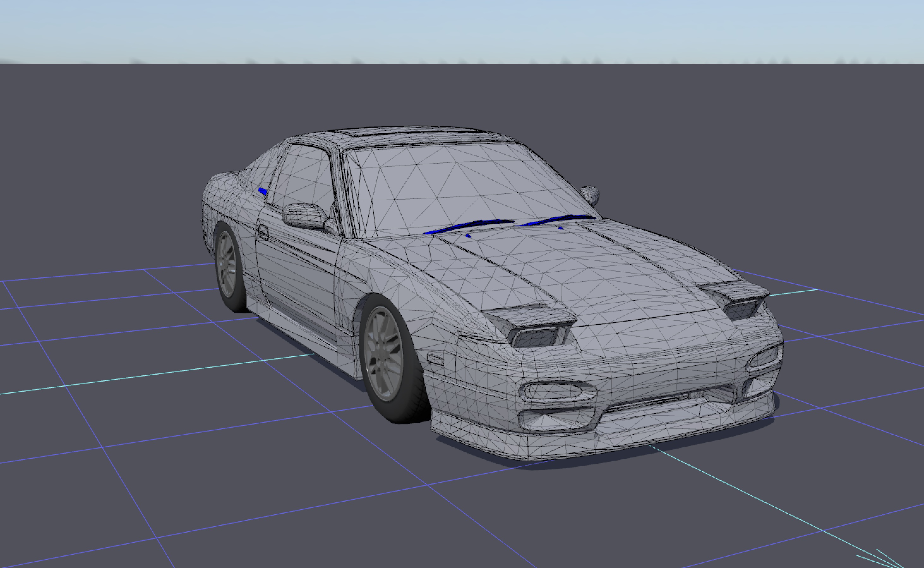Select the blue highlighted piece on rear quarter

pyautogui.click(x=263, y=191)
